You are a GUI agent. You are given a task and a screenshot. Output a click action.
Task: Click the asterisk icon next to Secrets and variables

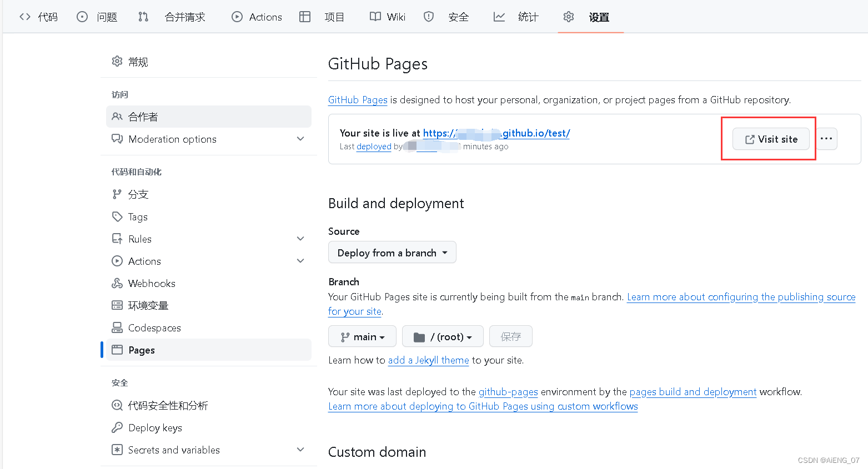(x=117, y=450)
